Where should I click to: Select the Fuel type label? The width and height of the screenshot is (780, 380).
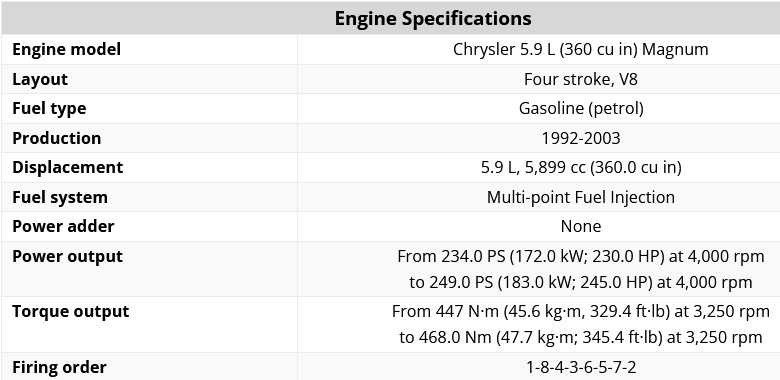click(49, 108)
